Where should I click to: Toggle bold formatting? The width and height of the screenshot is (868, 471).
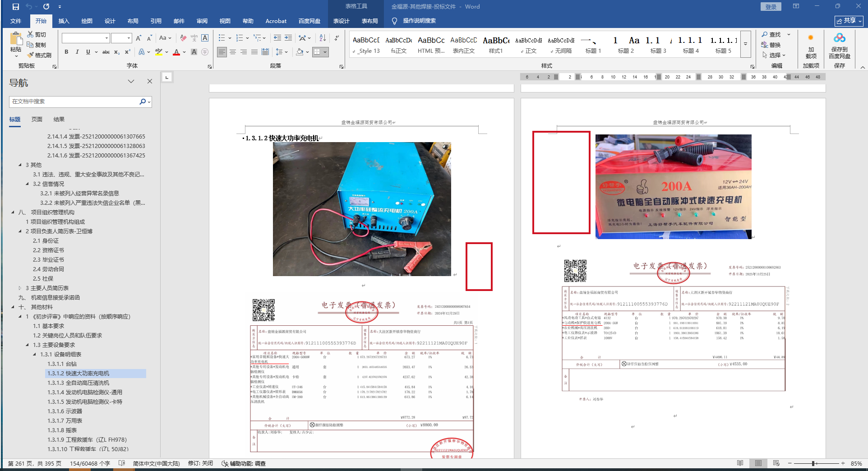click(x=66, y=52)
